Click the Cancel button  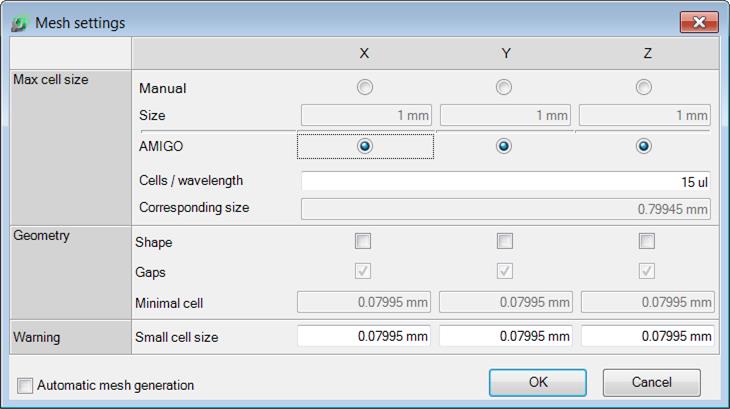click(651, 382)
